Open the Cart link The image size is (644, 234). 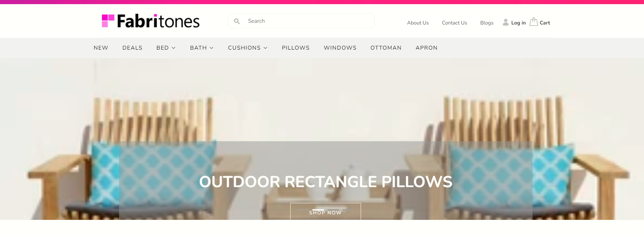point(545,23)
